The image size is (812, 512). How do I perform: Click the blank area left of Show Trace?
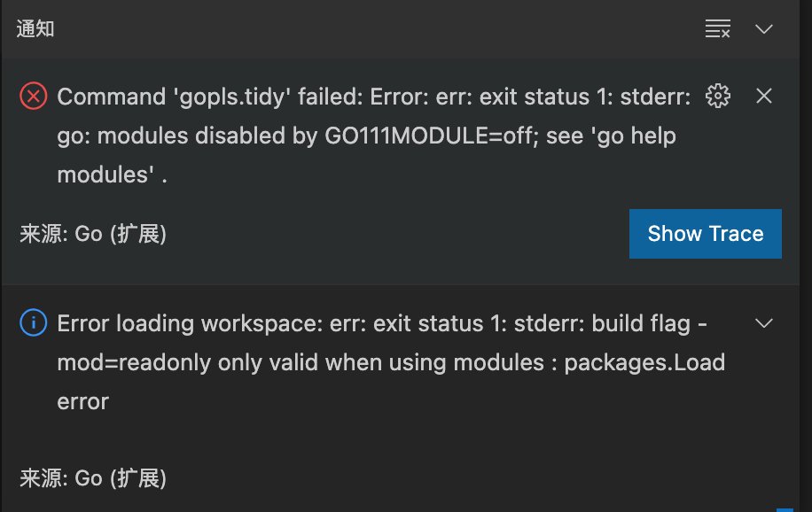[399, 234]
